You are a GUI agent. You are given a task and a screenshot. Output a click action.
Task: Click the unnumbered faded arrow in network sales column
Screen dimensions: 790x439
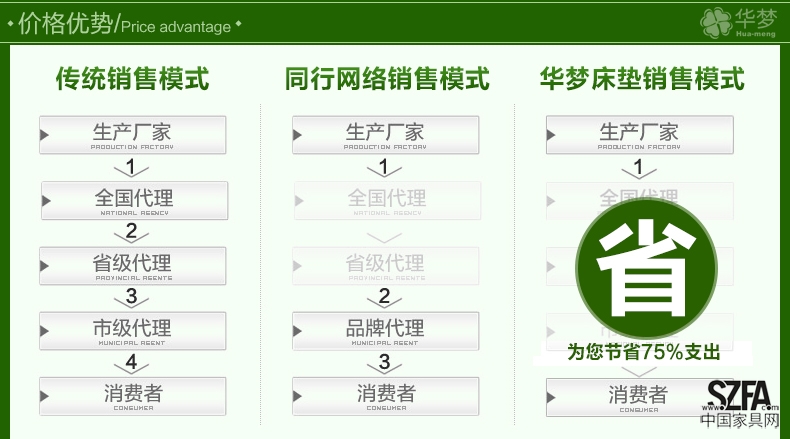[x=384, y=236]
